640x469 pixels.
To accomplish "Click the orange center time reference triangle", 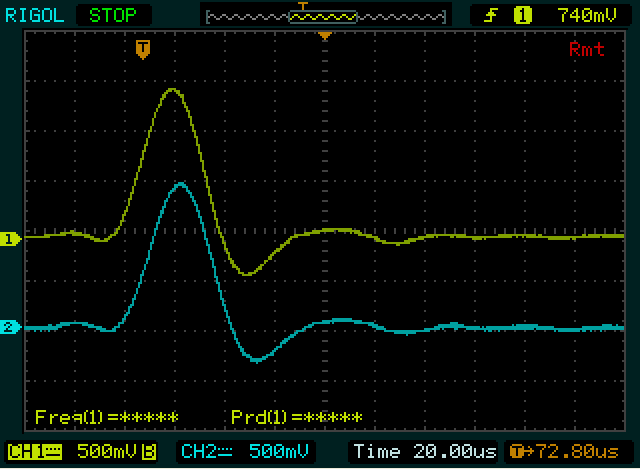I will (324, 36).
